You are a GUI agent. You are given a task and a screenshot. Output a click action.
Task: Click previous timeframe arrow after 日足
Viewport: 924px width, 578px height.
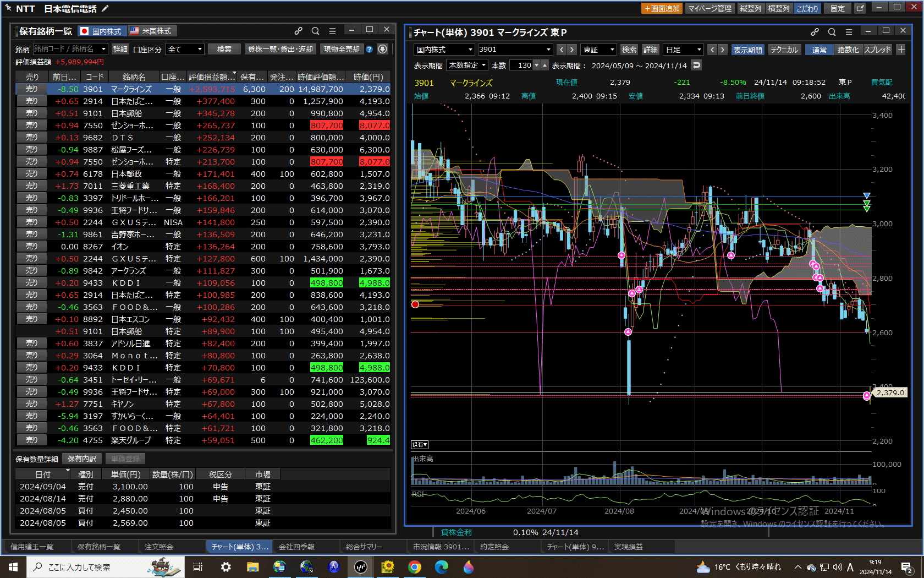click(712, 50)
